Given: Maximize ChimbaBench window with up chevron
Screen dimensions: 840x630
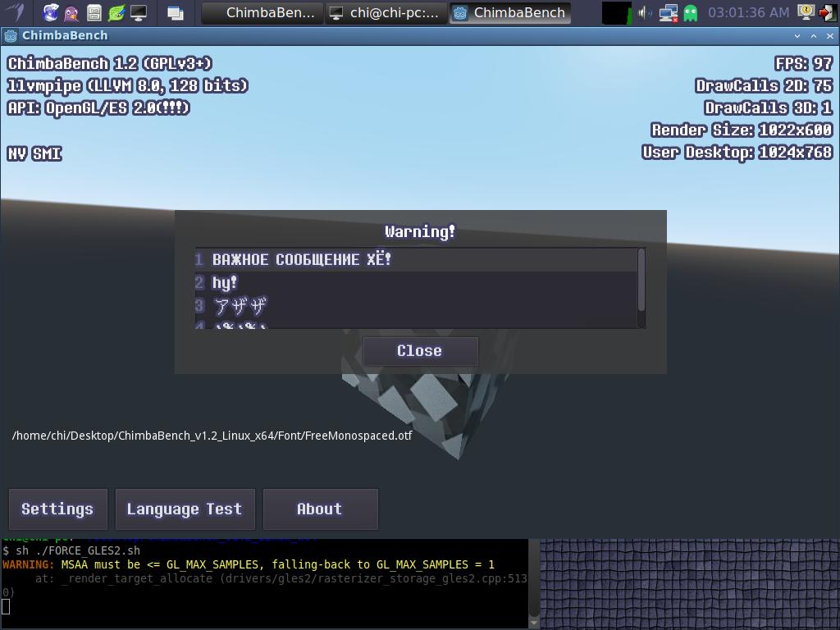Looking at the screenshot, I should point(814,36).
